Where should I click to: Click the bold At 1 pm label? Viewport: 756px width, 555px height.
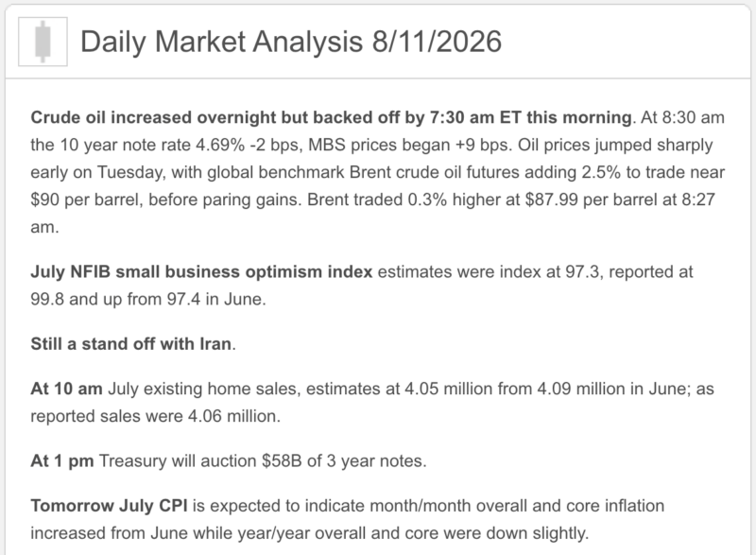(x=62, y=461)
